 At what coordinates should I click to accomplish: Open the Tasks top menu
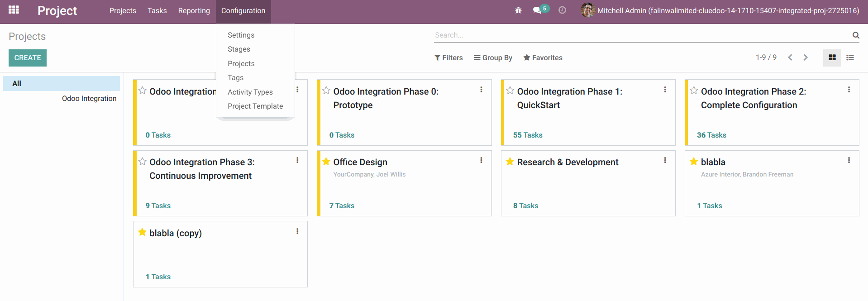click(157, 10)
